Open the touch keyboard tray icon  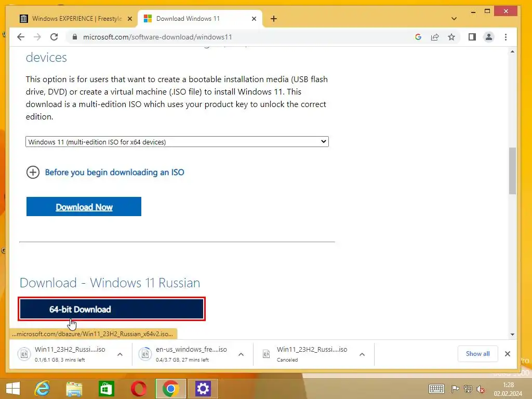pyautogui.click(x=436, y=389)
